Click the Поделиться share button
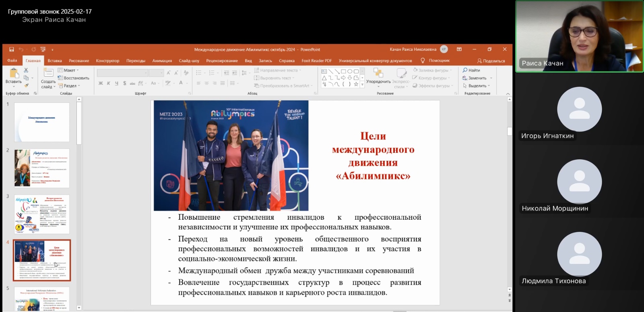The height and width of the screenshot is (312, 644). point(491,61)
